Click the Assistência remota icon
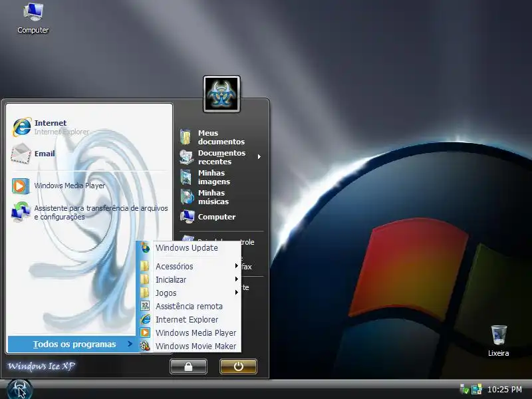Image resolution: width=532 pixels, height=399 pixels. pos(145,306)
